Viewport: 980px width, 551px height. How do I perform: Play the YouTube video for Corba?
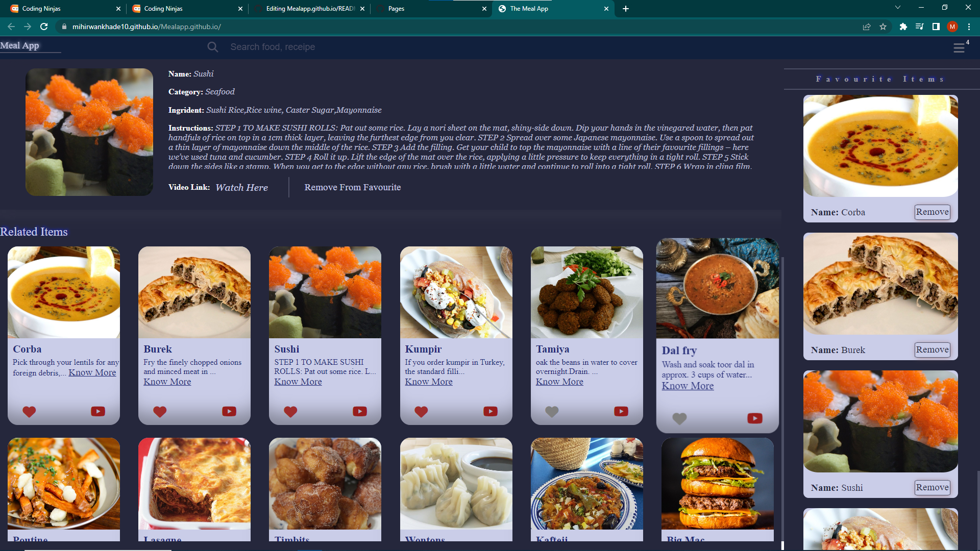97,411
